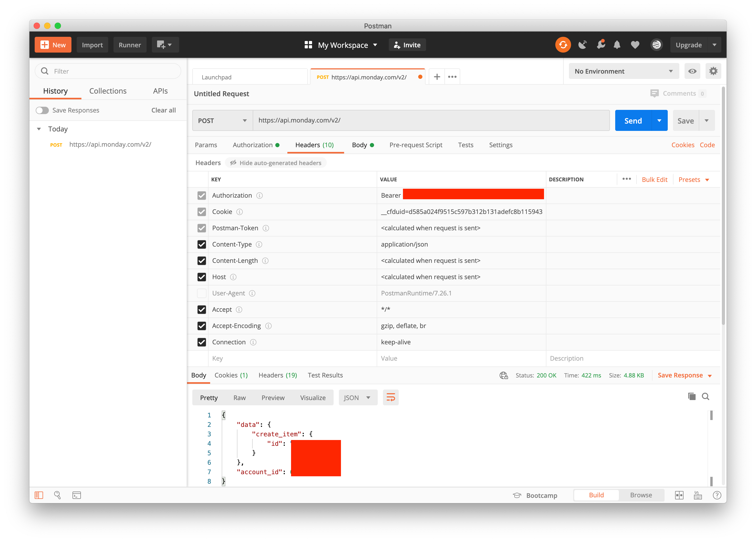The height and width of the screenshot is (542, 756).
Task: Uncheck the Content-Type header checkbox
Action: pyautogui.click(x=202, y=244)
